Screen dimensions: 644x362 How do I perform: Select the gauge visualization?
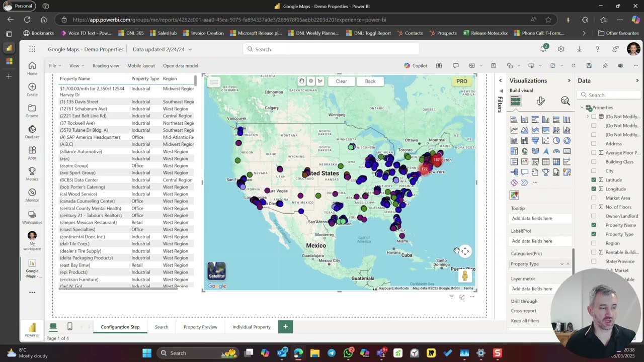[556, 151]
